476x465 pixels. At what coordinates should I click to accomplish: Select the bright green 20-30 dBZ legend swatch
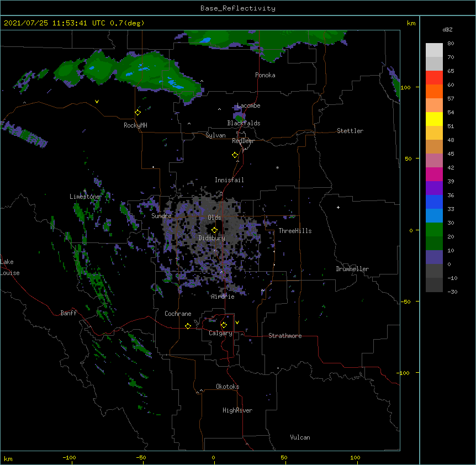434,230
